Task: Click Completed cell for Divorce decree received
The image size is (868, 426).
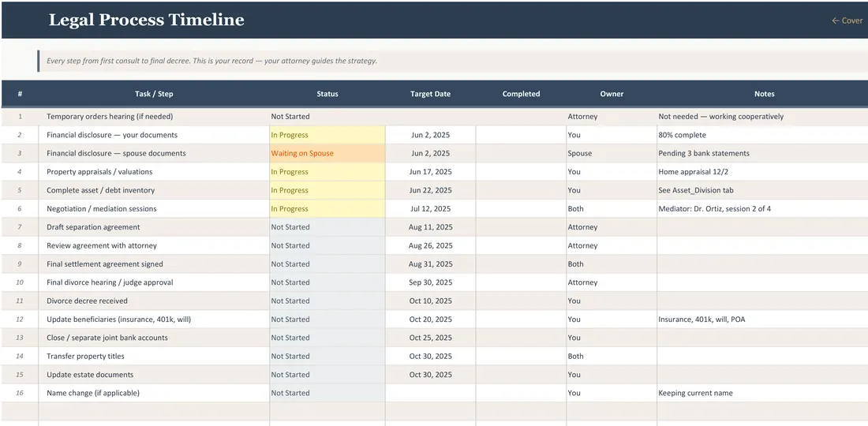Action: point(521,301)
